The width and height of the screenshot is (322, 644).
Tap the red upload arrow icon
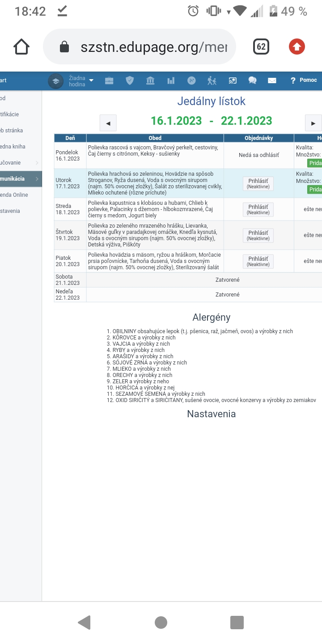297,47
